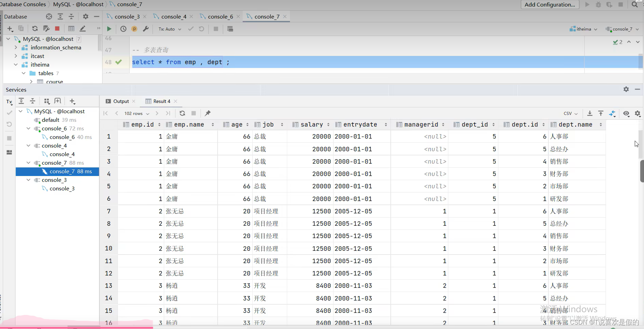
Task: Collapse tables folder node
Action: (24, 73)
